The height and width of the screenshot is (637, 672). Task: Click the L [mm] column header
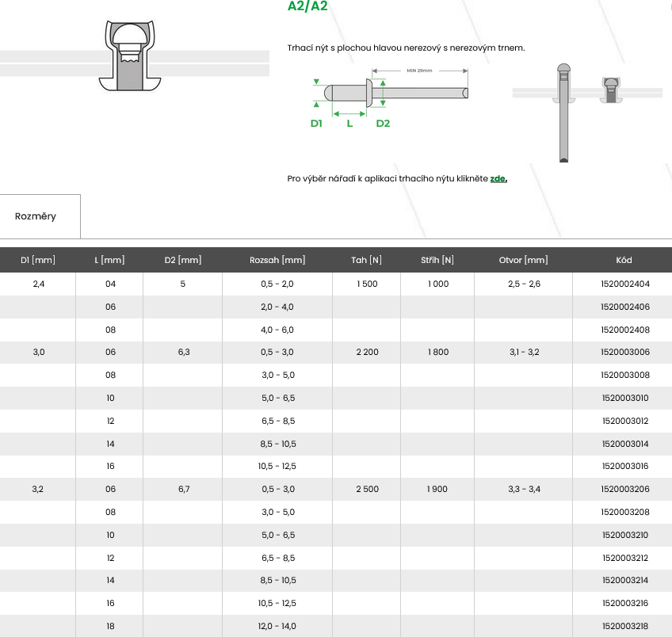(109, 260)
